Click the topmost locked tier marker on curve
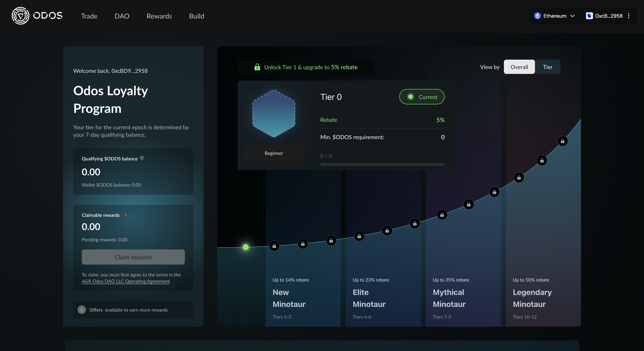This screenshot has height=351, width=644. [562, 141]
